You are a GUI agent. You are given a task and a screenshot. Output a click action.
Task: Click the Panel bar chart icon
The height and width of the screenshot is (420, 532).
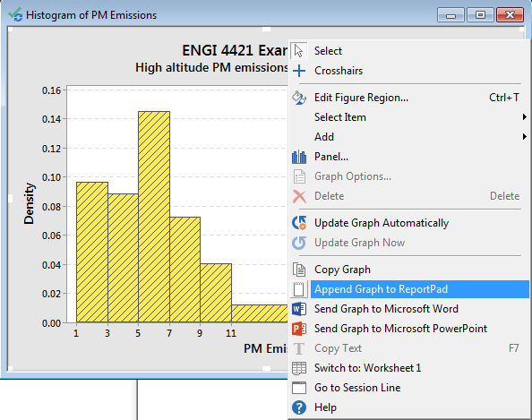pyautogui.click(x=299, y=157)
